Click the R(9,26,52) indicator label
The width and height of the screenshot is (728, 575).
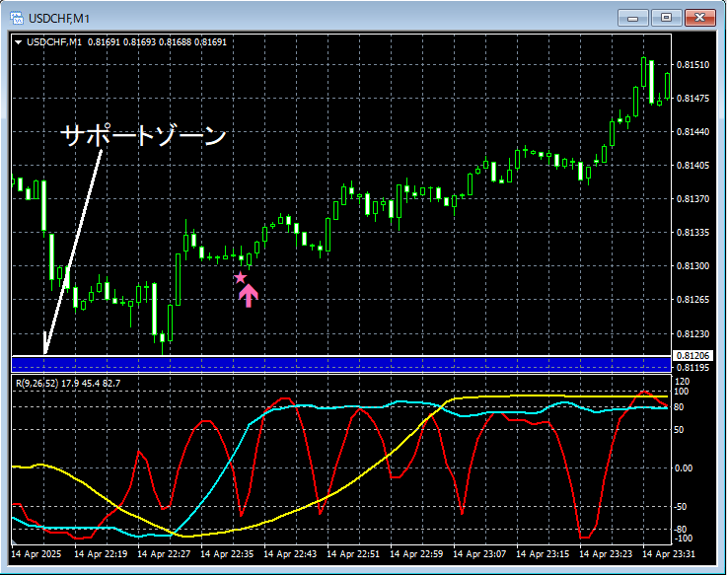click(36, 384)
